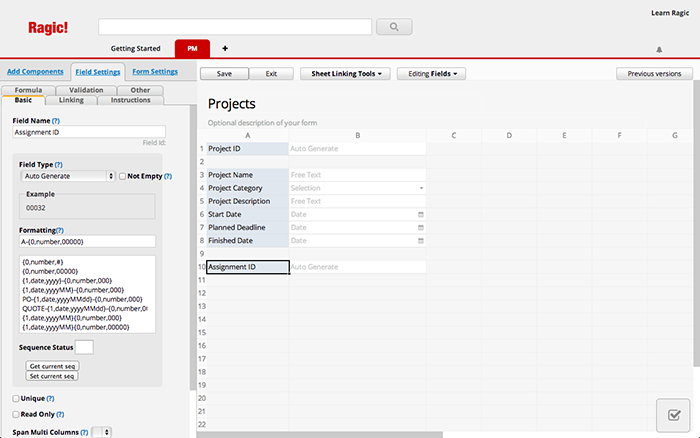Select format option {1,date,yyyy}-{0,number,000}
This screenshot has height=438, width=700.
click(x=67, y=281)
